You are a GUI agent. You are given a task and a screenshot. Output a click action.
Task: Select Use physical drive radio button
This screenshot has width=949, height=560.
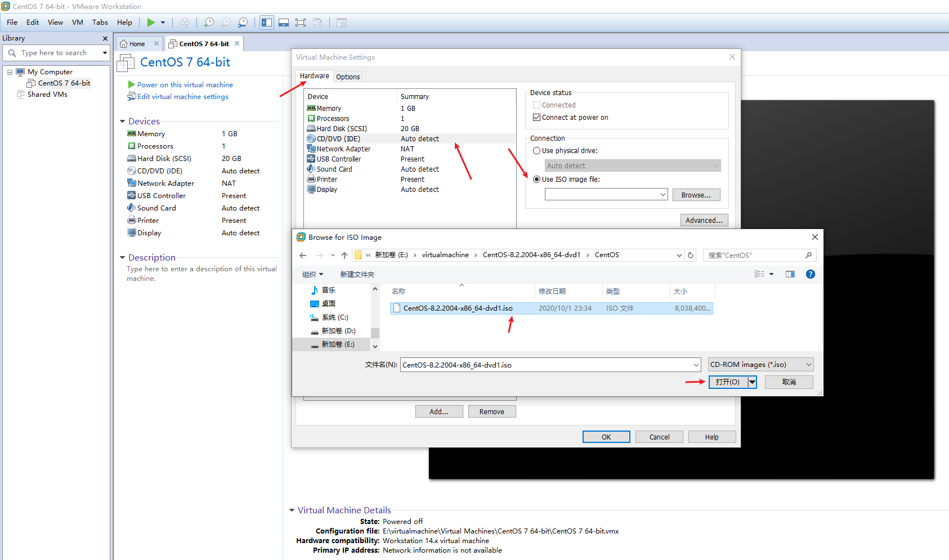(536, 151)
